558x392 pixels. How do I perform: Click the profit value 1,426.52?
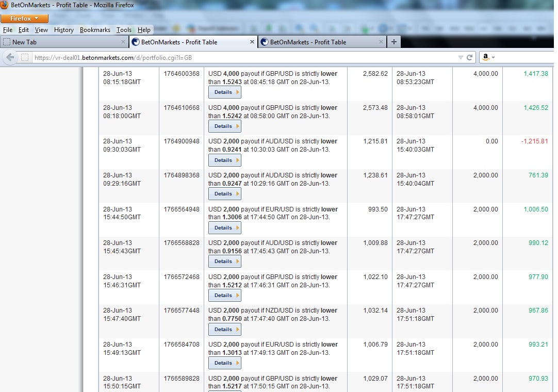[536, 107]
